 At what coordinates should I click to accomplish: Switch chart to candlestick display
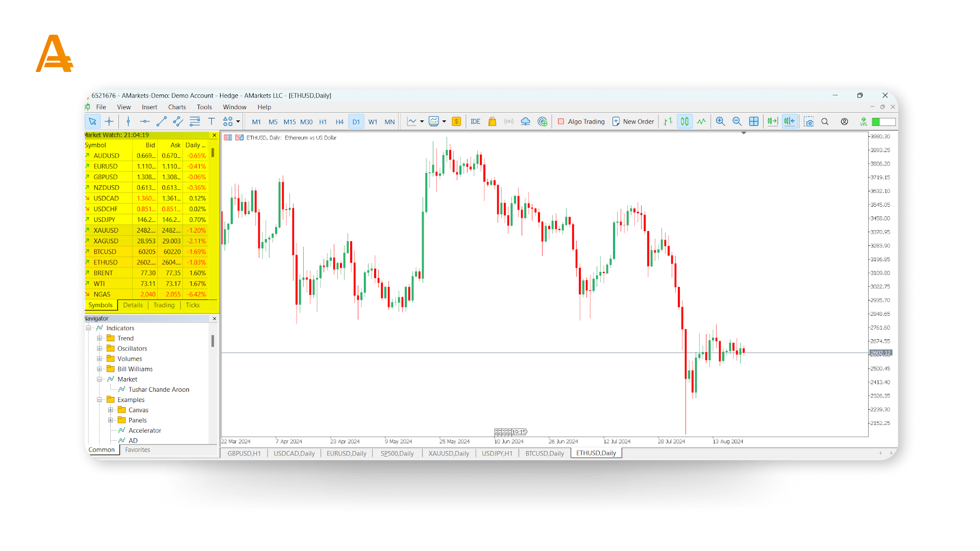(x=684, y=121)
